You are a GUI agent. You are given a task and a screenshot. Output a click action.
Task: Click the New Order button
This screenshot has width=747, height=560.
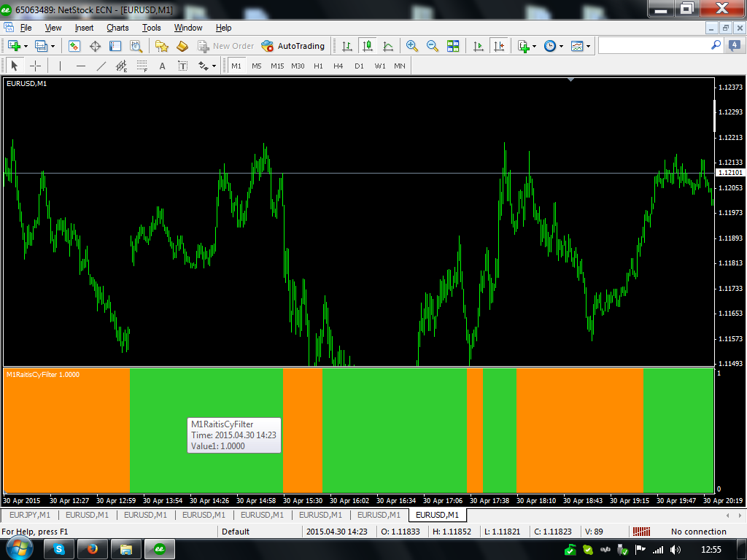[226, 46]
